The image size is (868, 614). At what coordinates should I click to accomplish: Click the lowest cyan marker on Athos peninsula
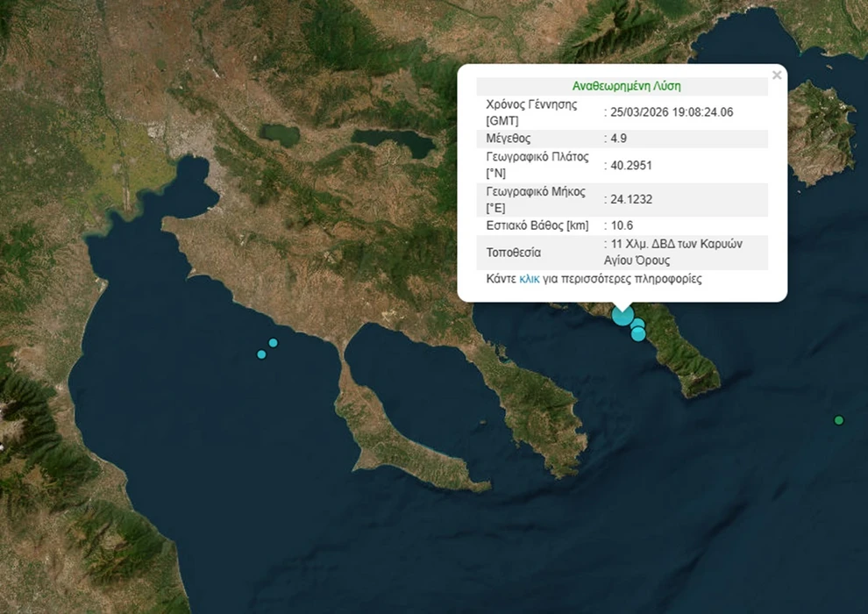(x=638, y=334)
